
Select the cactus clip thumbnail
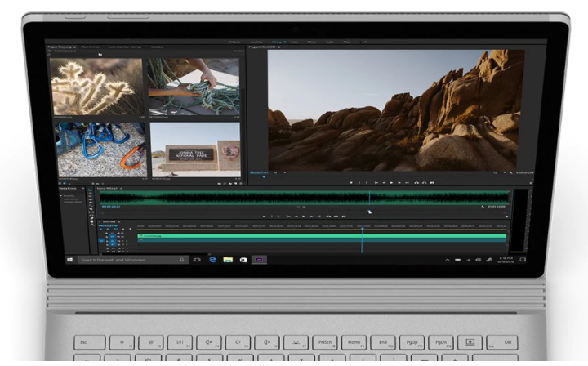coord(97,87)
